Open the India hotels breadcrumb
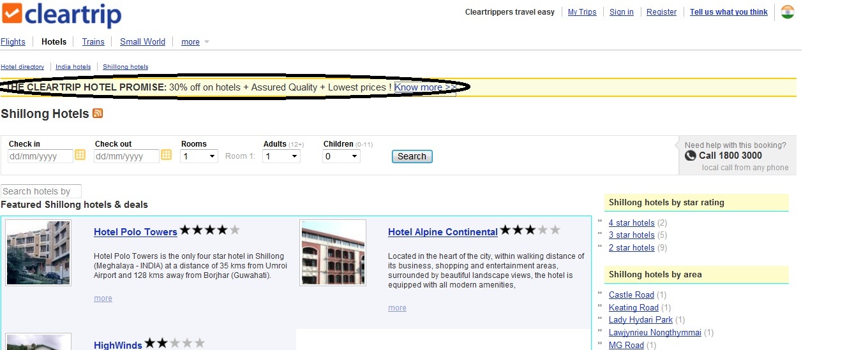The width and height of the screenshot is (868, 350). click(x=73, y=67)
